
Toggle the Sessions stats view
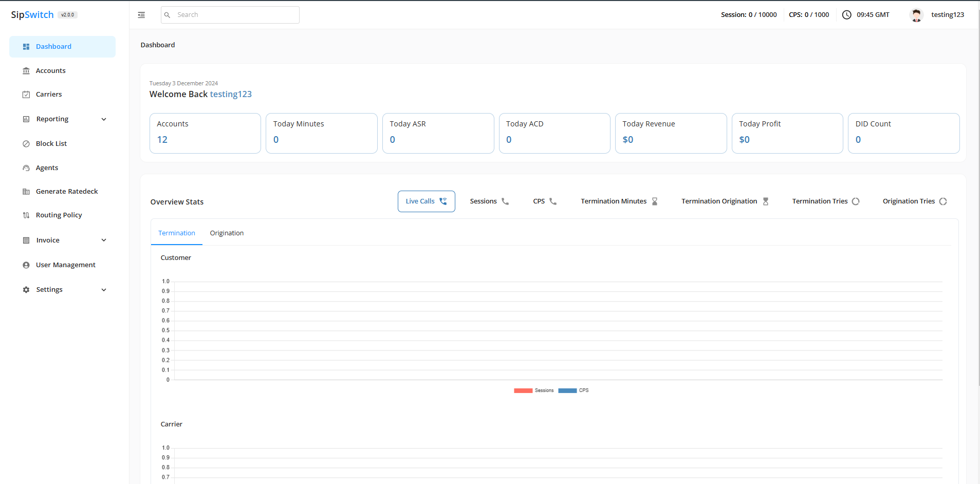click(x=489, y=201)
